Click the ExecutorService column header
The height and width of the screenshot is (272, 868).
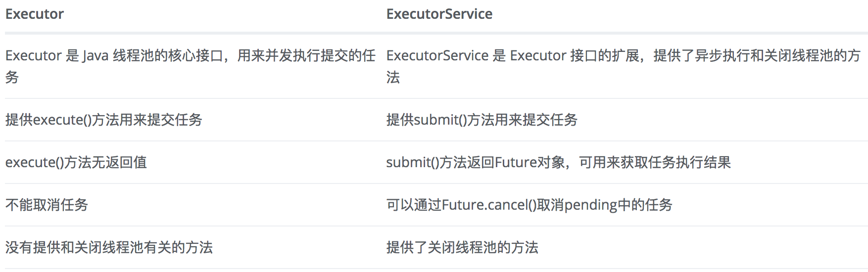439,14
